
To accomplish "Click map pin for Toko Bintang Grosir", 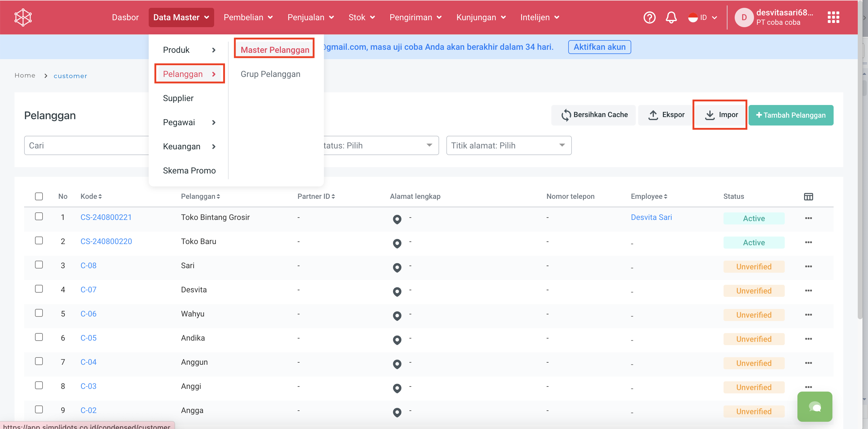I will 397,219.
